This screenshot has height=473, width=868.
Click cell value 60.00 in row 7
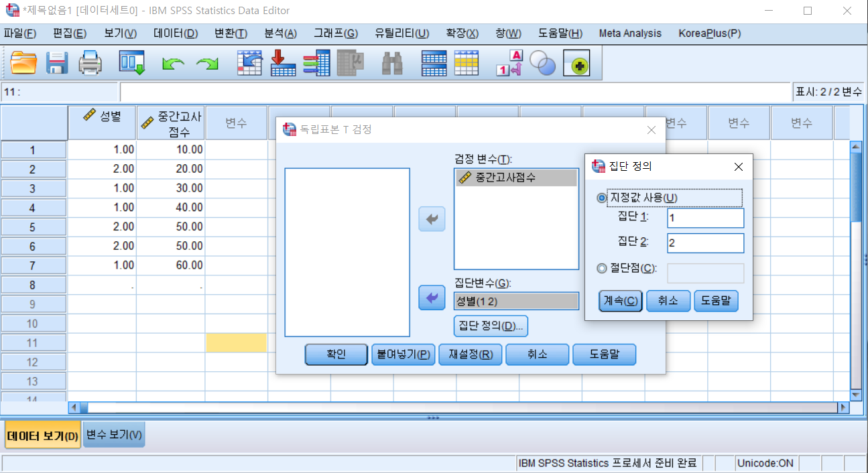pos(171,265)
